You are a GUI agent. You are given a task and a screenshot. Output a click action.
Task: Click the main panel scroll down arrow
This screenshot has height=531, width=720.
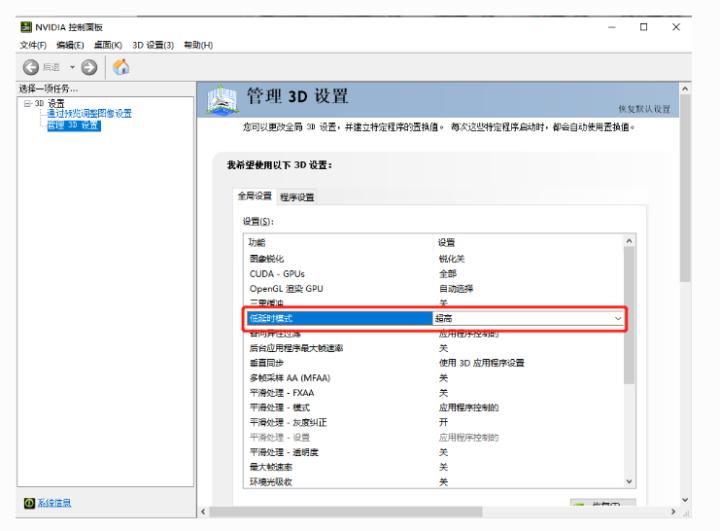685,500
